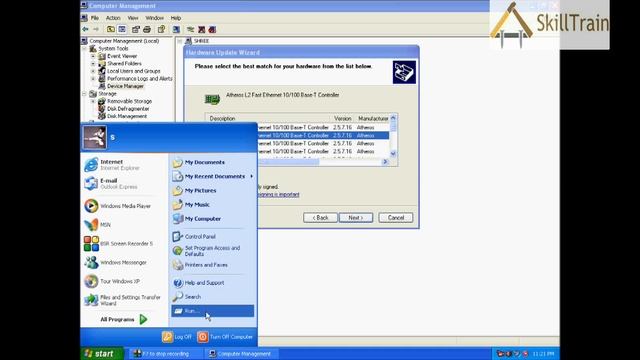Expand All Programs list
Screen dimensions: 640x360
click(124, 319)
